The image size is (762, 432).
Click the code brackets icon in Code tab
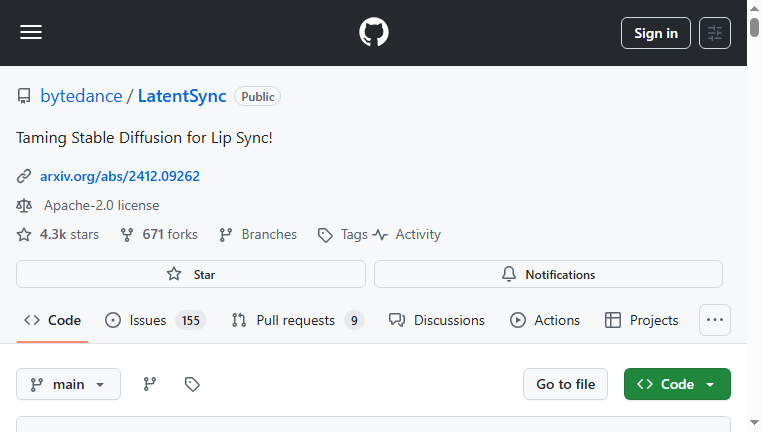click(32, 320)
